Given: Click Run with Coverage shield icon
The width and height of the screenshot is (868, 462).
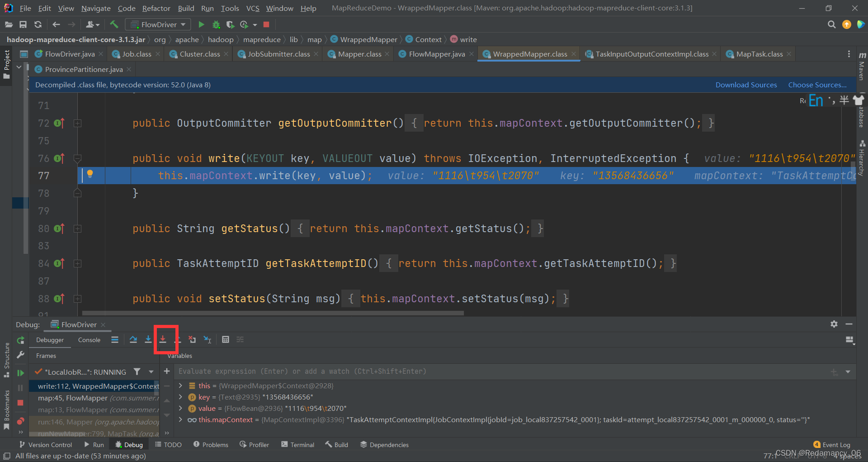Looking at the screenshot, I should [x=230, y=24].
